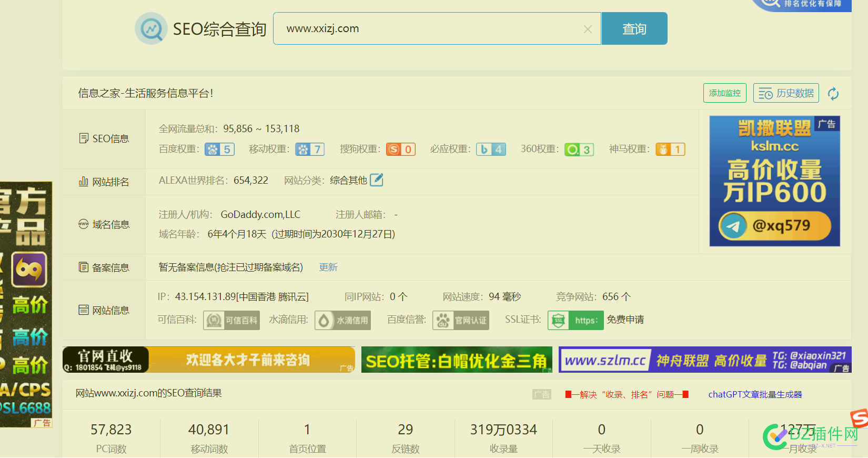The width and height of the screenshot is (868, 458).
Task: Click the 解决"收录、排名"问题 red link
Action: click(627, 394)
